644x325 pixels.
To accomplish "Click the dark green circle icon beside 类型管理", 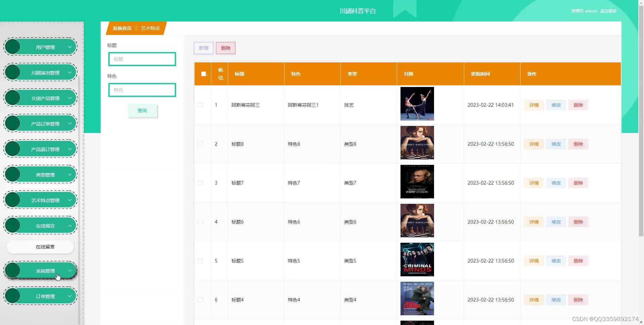I will click(x=13, y=174).
